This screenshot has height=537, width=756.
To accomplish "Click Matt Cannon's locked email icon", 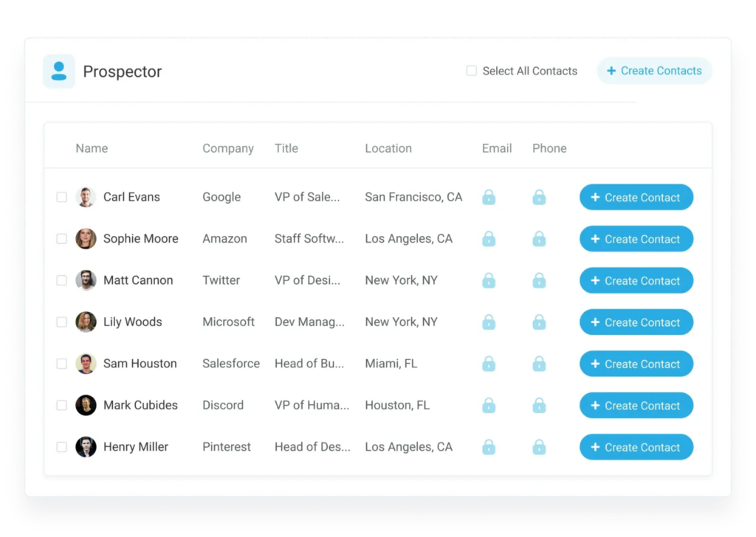I will tap(489, 281).
